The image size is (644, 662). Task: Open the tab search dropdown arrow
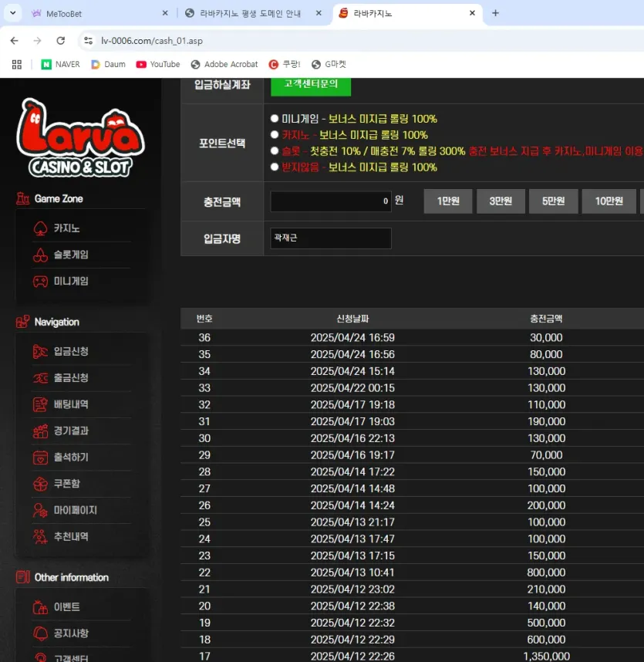pos(12,13)
